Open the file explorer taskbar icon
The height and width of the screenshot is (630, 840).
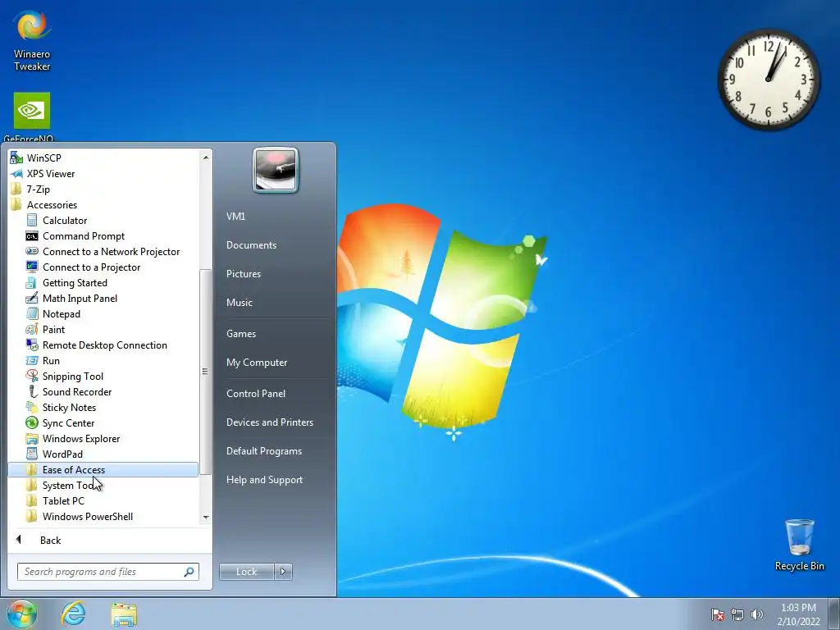(124, 614)
